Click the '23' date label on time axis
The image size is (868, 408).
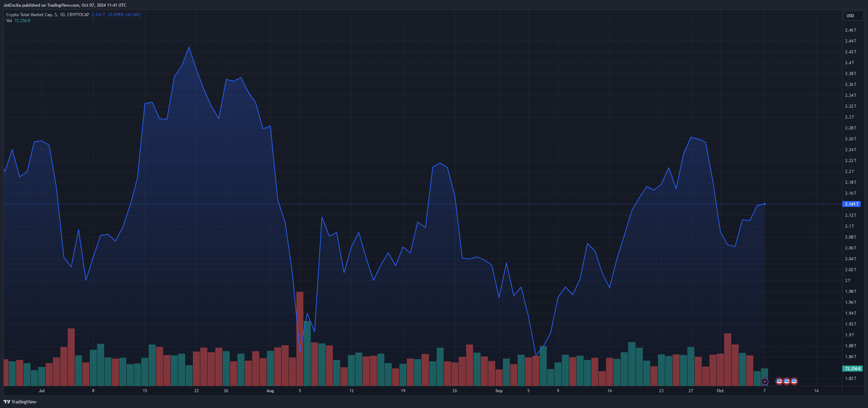(x=661, y=391)
